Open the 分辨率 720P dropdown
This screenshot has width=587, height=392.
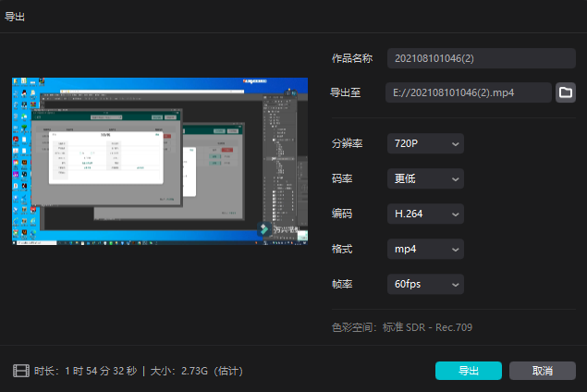click(425, 143)
